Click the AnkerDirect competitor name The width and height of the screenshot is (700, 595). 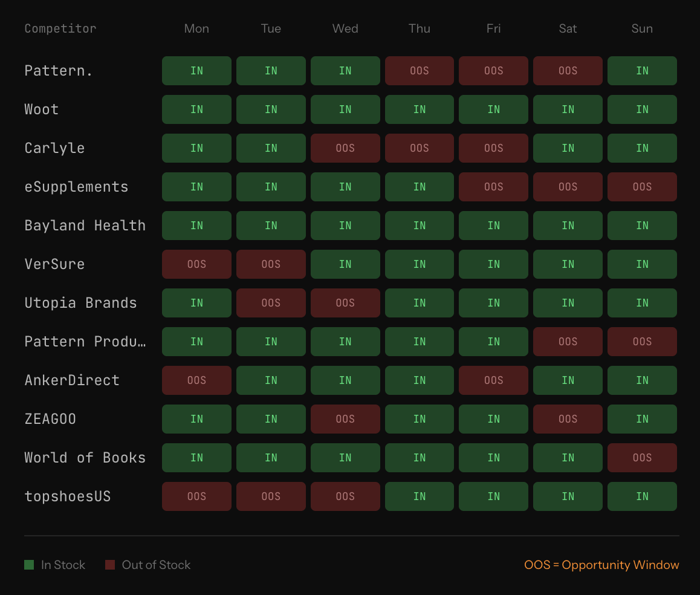[x=72, y=380]
